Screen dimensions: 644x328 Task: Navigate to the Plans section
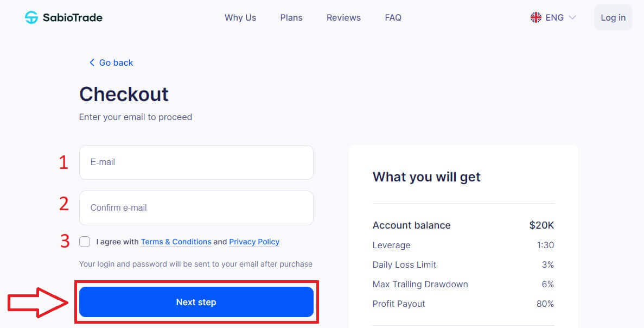click(291, 17)
